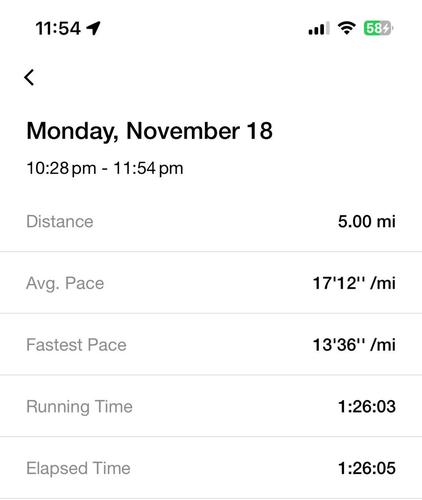Screen dimensions: 422x500
Task: Tap the 1:26:03 running time value
Action: [367, 406]
